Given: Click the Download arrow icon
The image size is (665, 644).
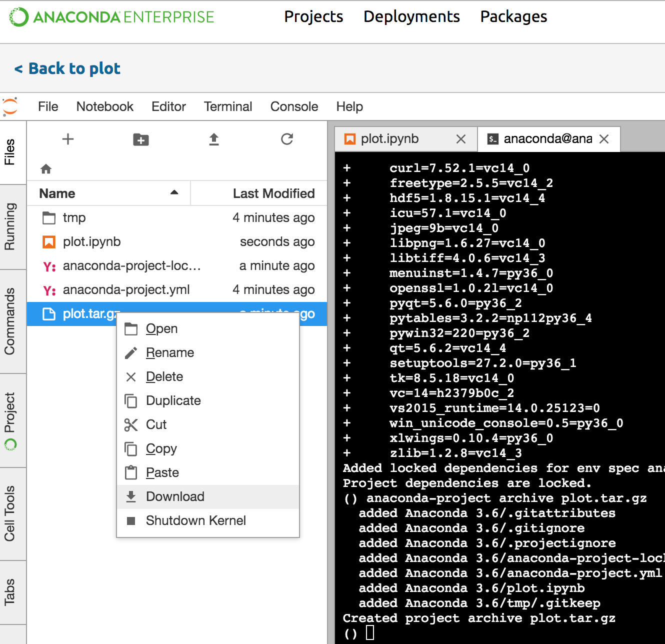Looking at the screenshot, I should click(x=131, y=496).
